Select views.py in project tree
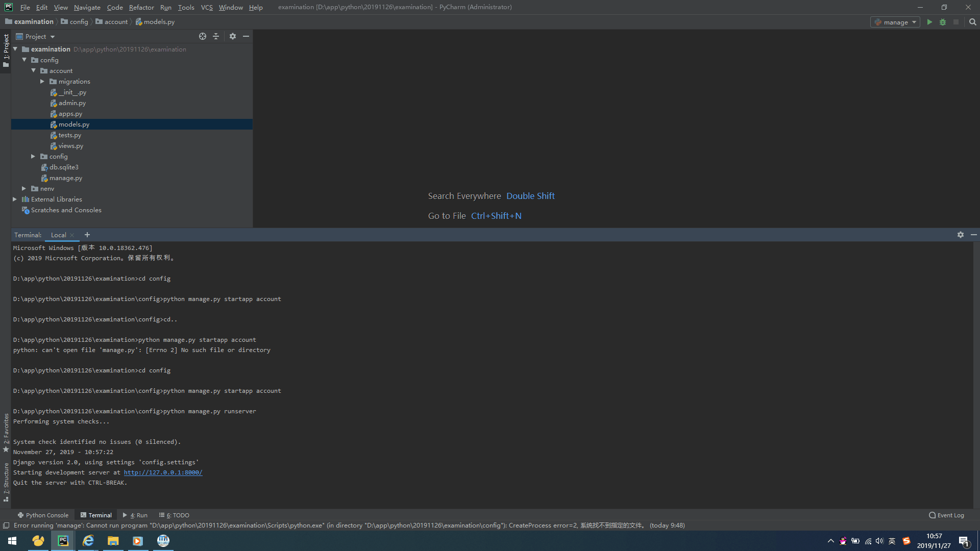Viewport: 980px width, 551px height. click(x=70, y=146)
